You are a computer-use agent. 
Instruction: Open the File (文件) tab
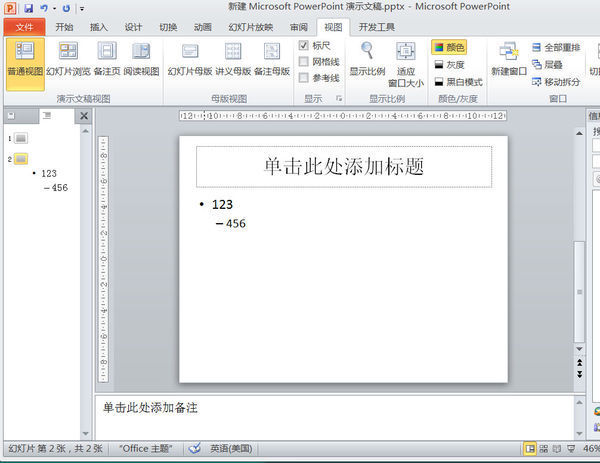[x=24, y=27]
